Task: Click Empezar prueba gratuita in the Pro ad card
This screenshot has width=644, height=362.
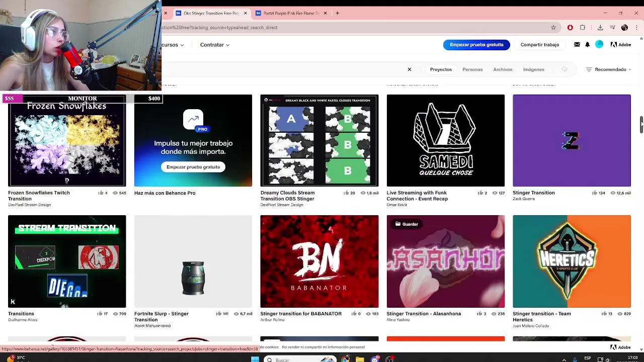Action: (x=193, y=167)
